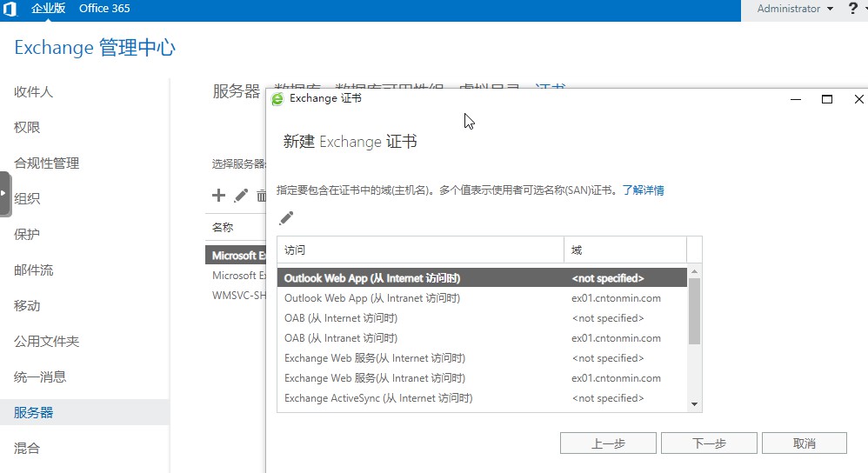This screenshot has height=473, width=868.
Task: Open 权限 in the left navigation
Action: [x=27, y=127]
